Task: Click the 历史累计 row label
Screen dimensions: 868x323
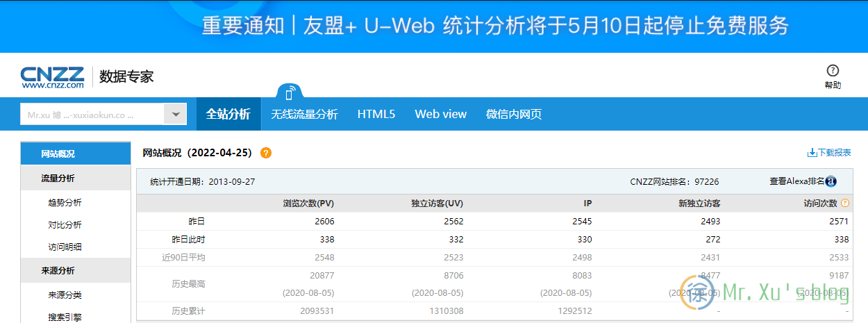Action: point(188,311)
